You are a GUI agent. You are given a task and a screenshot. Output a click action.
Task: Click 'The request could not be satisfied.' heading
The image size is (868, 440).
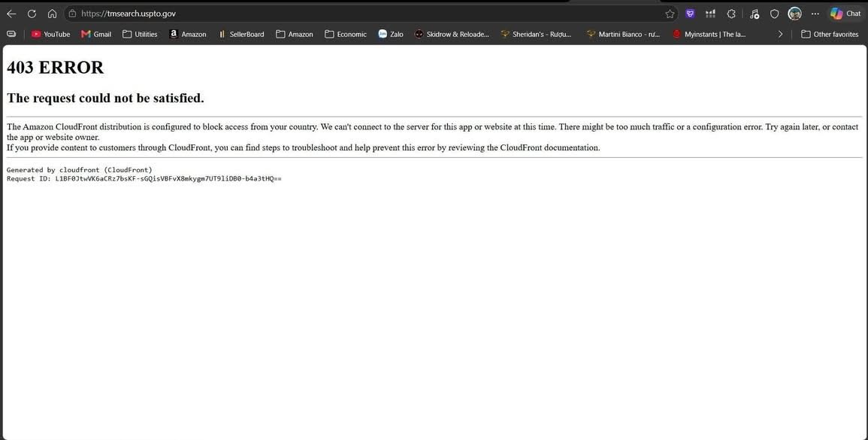pyautogui.click(x=105, y=98)
